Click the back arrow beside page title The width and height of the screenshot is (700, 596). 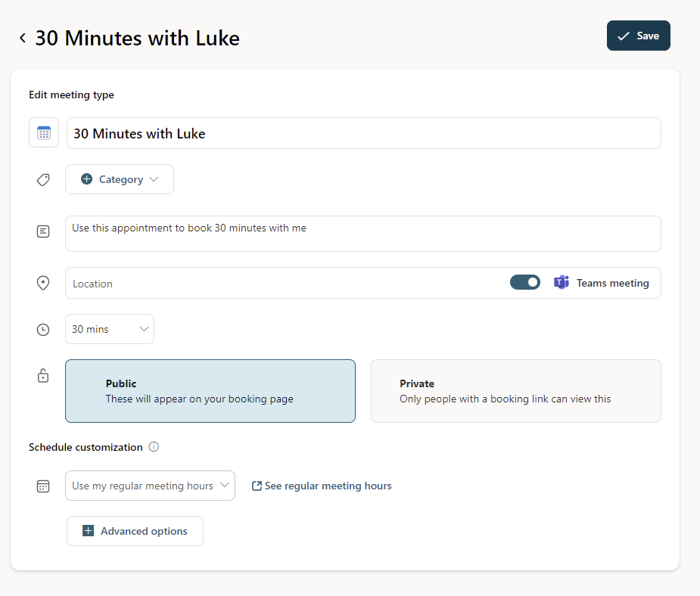coord(23,38)
